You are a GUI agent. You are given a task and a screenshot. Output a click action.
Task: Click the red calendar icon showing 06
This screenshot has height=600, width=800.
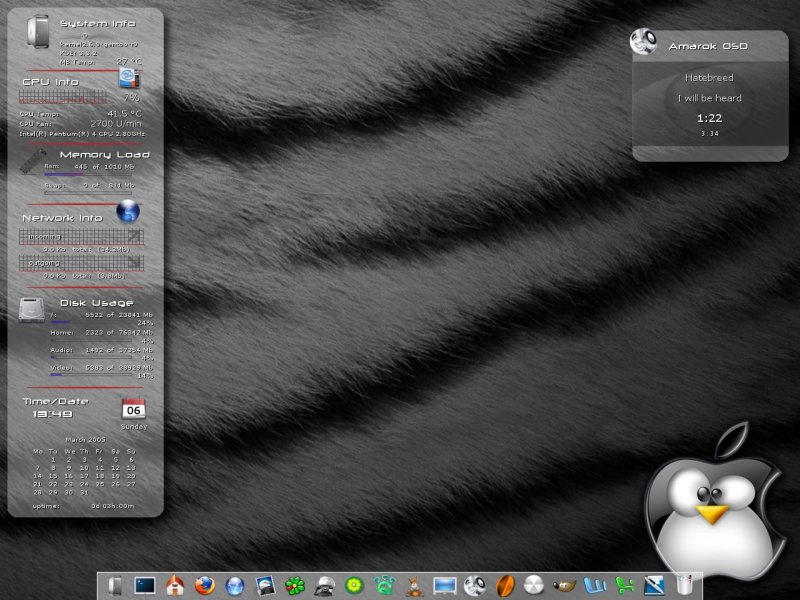tap(134, 409)
